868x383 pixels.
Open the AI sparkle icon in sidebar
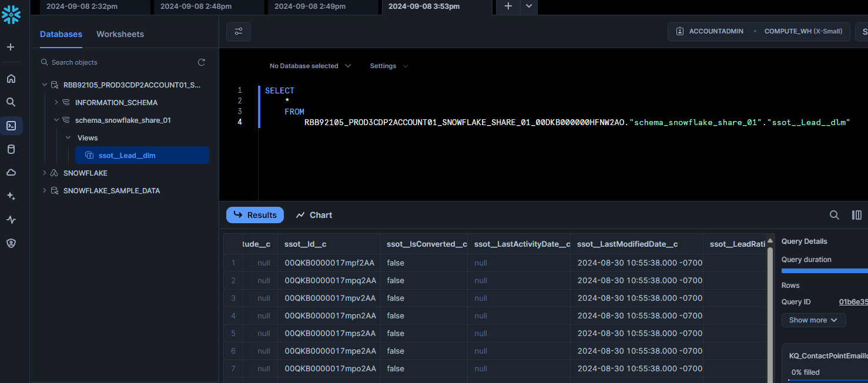(x=11, y=196)
